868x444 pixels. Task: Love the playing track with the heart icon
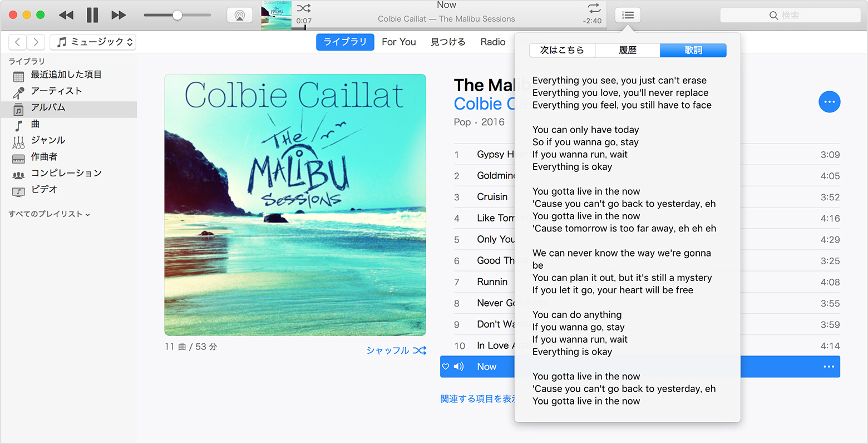click(x=445, y=366)
